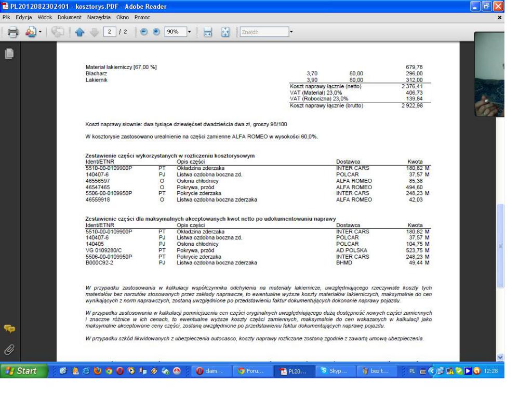The height and width of the screenshot is (399, 532).
Task: Click the 90% zoom value field
Action: click(176, 32)
